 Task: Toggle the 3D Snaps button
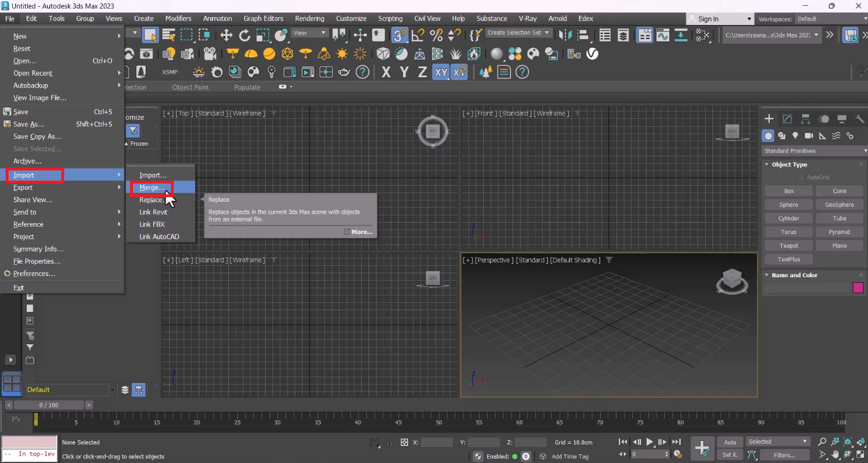[x=400, y=36]
